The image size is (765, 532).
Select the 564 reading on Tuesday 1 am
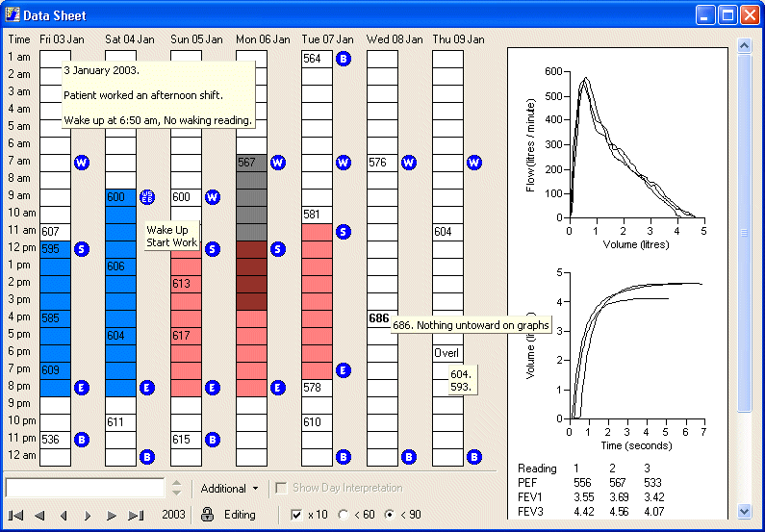click(317, 59)
